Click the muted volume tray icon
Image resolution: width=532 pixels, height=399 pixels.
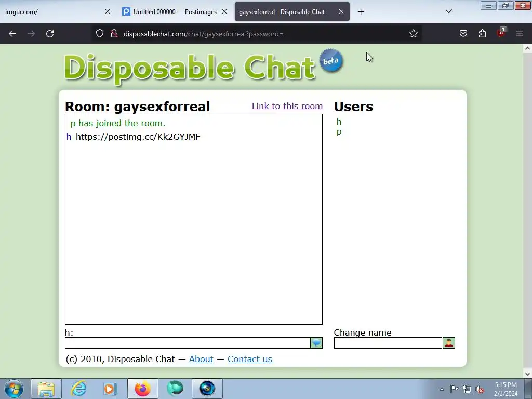click(x=480, y=389)
